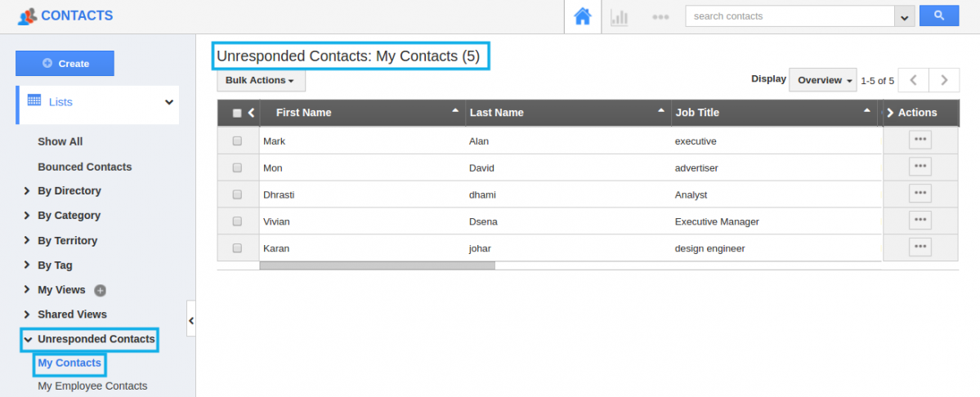Open the Overview display dropdown
This screenshot has width=980, height=397.
[x=822, y=80]
